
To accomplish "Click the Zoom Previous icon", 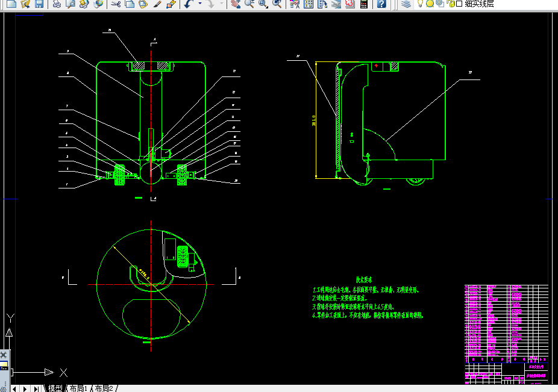I will (277, 4).
